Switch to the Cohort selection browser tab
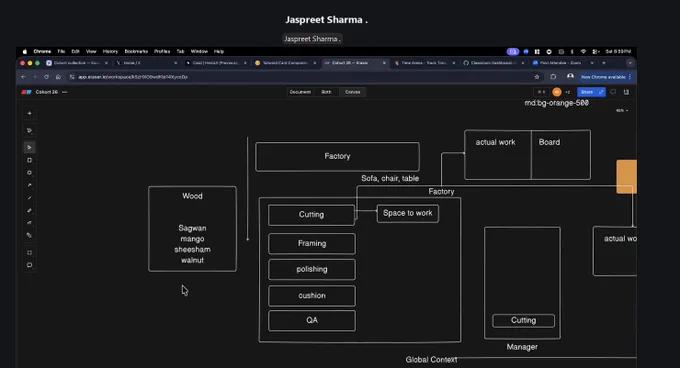Viewport: 680px width, 368px height. pos(76,63)
